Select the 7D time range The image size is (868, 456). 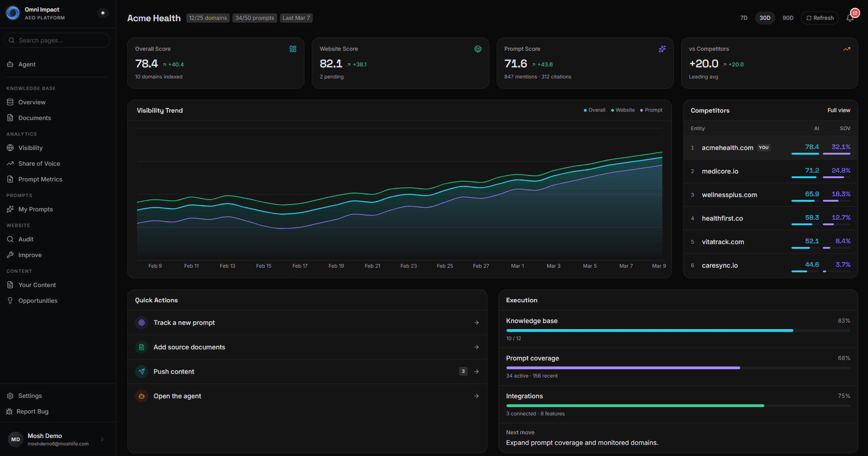pos(744,18)
